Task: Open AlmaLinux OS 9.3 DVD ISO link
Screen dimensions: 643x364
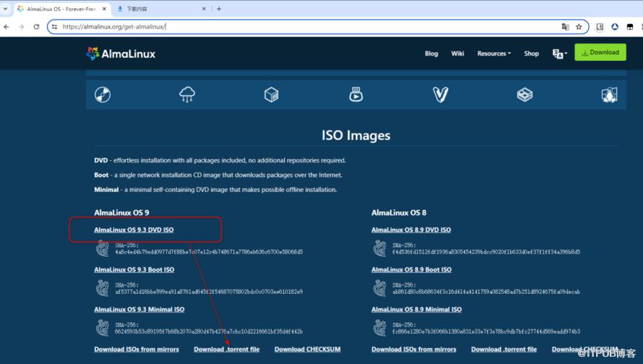Action: (134, 230)
